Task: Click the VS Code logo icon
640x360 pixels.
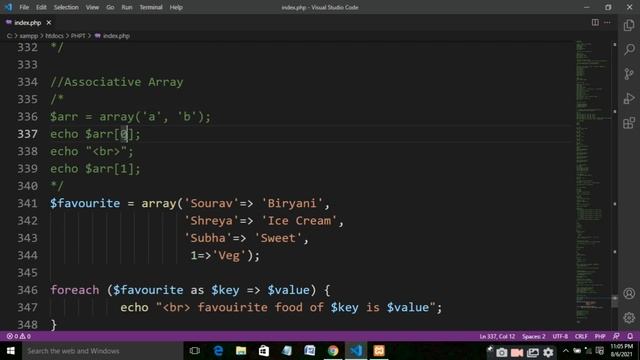Action: pos(8,7)
